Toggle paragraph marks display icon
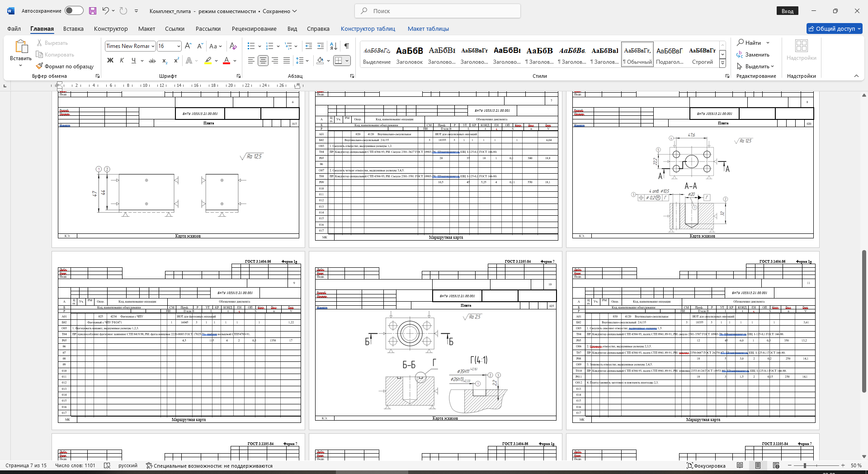This screenshot has height=474, width=868. point(347,46)
